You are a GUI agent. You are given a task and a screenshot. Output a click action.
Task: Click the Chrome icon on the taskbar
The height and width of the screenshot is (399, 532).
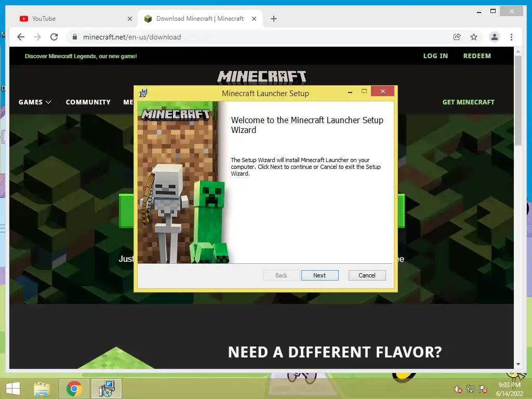click(x=74, y=389)
